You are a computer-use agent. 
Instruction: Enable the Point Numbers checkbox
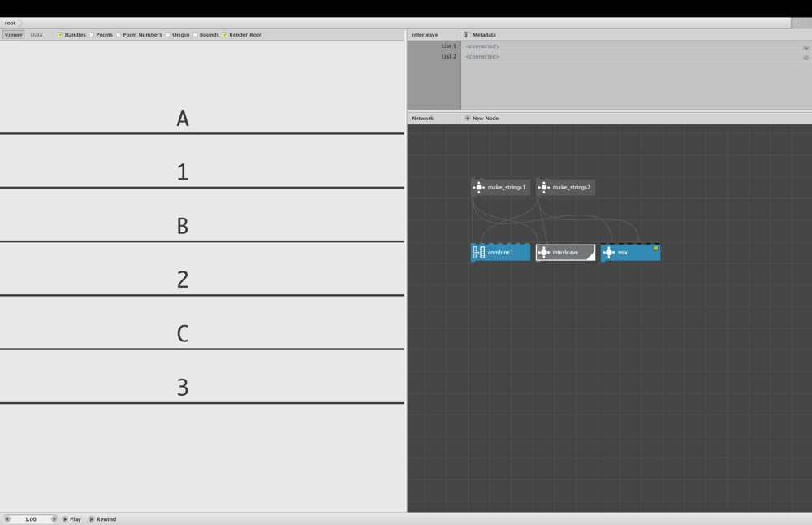[x=119, y=35]
